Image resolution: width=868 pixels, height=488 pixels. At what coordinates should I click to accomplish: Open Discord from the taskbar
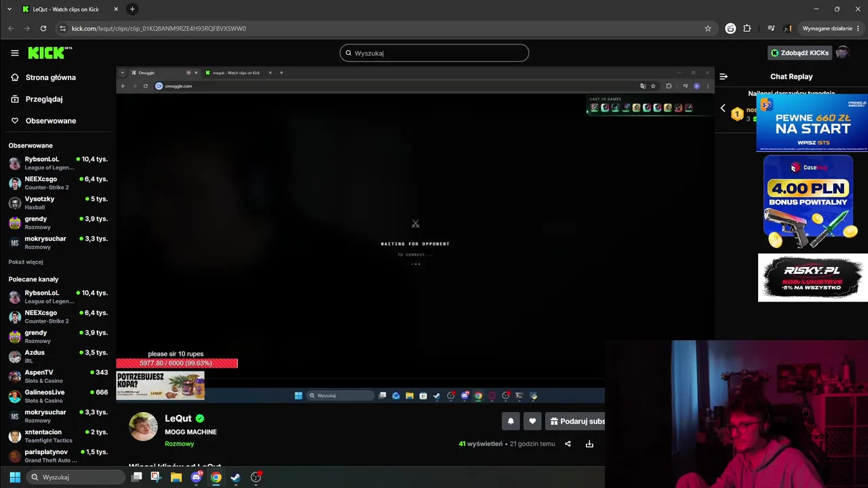pyautogui.click(x=197, y=477)
